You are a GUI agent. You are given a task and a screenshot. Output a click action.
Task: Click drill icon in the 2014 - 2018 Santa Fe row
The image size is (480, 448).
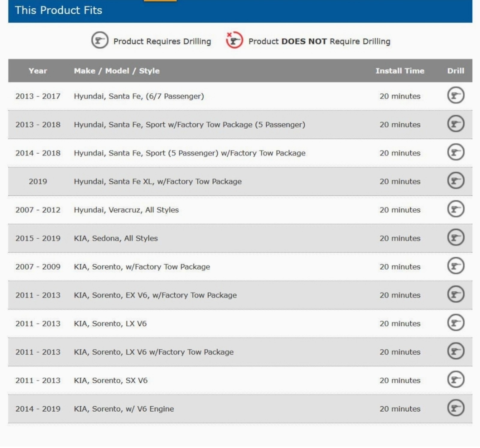pyautogui.click(x=456, y=152)
